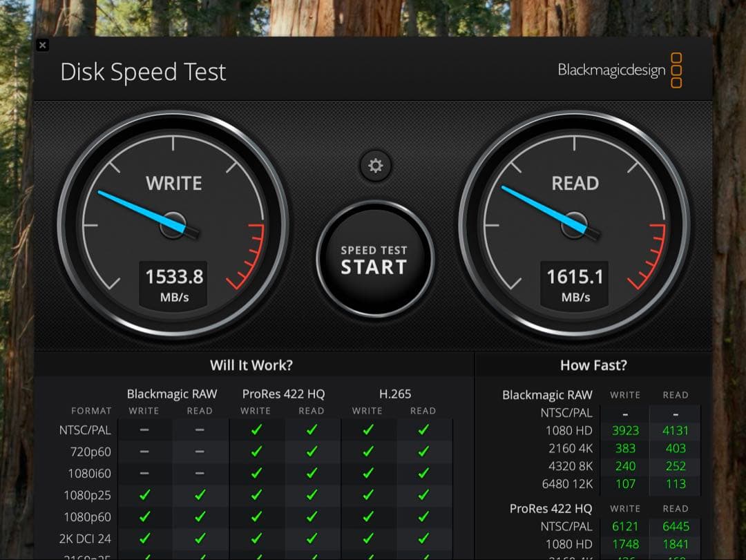This screenshot has height=560, width=746.
Task: Click the H.265 read checkmark for 720p60
Action: [x=423, y=451]
